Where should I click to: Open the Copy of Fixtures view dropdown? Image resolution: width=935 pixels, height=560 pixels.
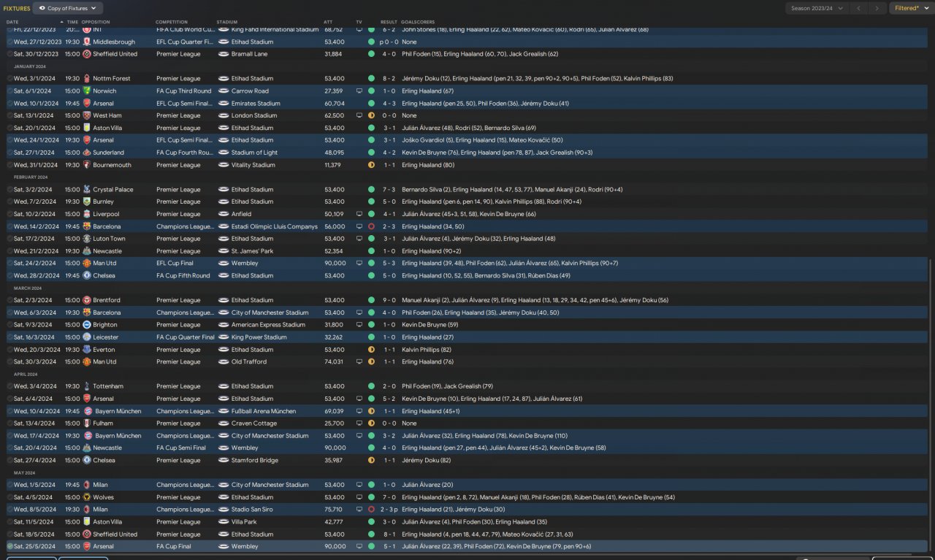click(68, 9)
